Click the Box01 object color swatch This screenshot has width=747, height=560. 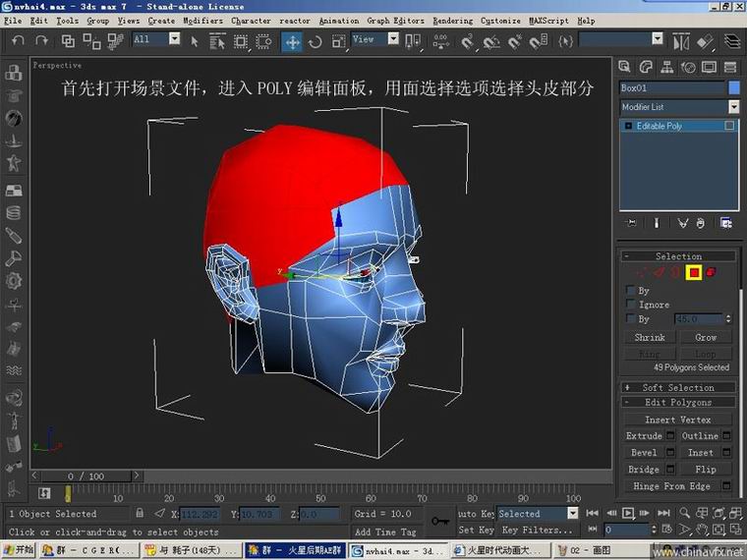point(734,87)
